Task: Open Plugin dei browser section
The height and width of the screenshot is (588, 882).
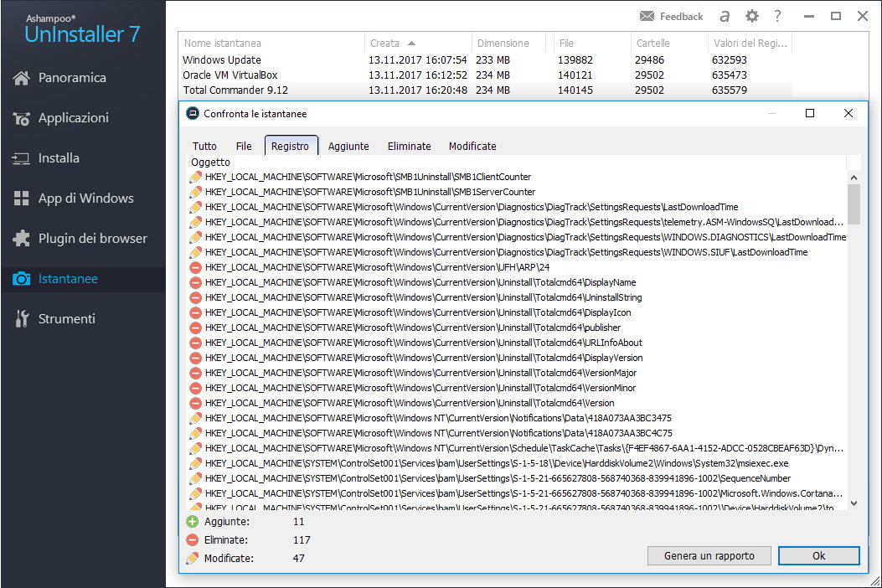Action: (x=92, y=239)
